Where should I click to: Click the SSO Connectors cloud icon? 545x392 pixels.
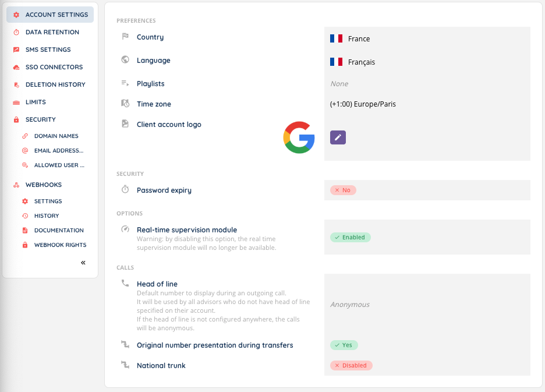tap(16, 67)
